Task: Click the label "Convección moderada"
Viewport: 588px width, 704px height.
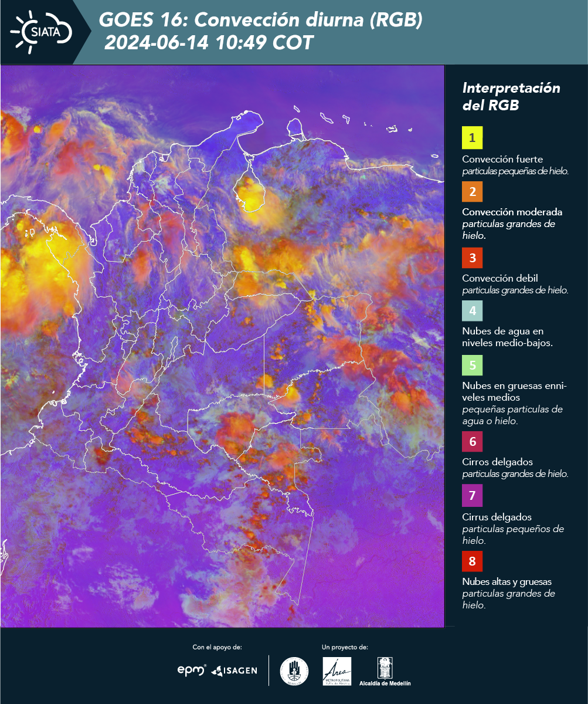Action: coord(512,212)
